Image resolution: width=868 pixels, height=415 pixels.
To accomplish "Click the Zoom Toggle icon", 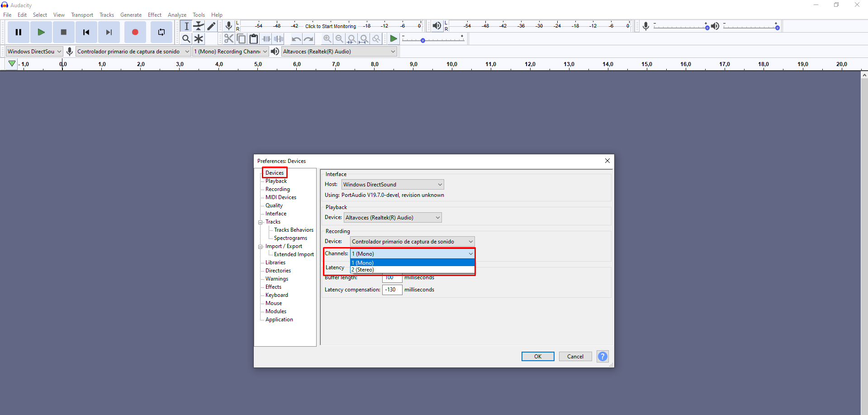I will click(x=376, y=39).
